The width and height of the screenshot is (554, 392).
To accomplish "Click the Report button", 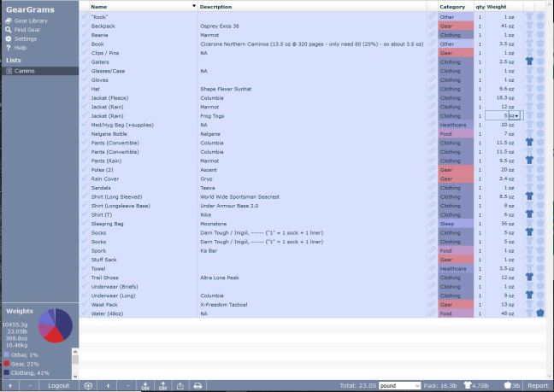I will (537, 386).
